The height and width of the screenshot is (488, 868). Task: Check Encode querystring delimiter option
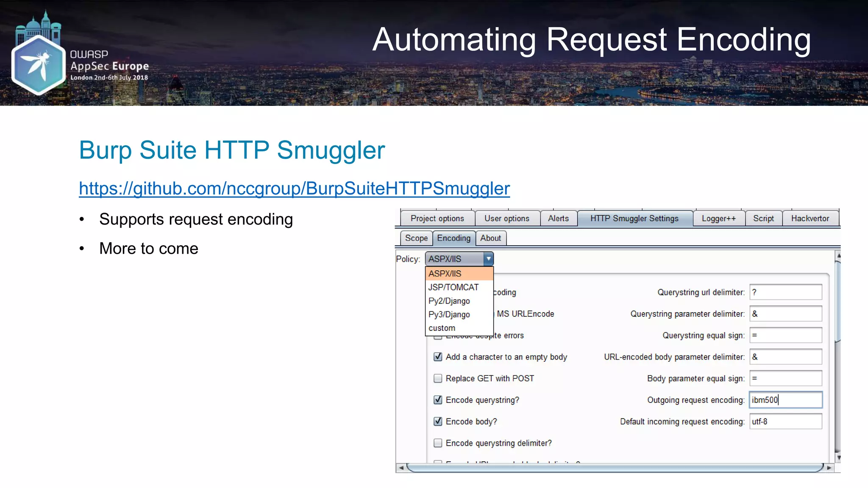[438, 443]
